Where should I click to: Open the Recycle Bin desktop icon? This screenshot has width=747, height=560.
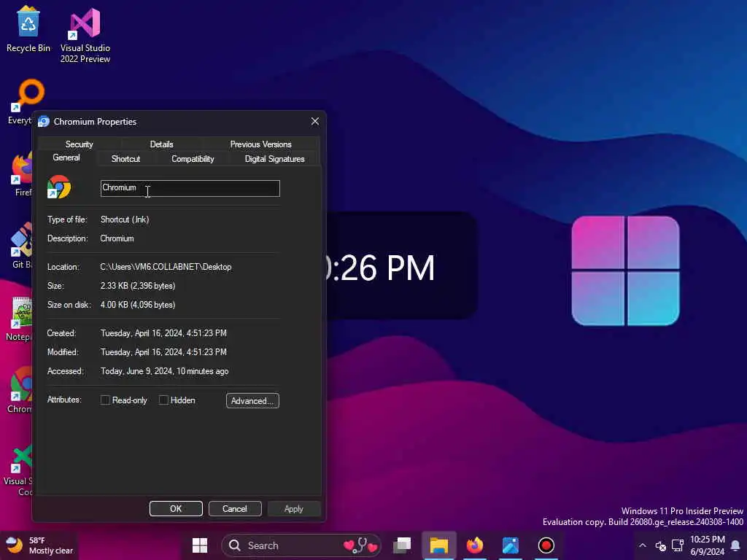click(28, 28)
